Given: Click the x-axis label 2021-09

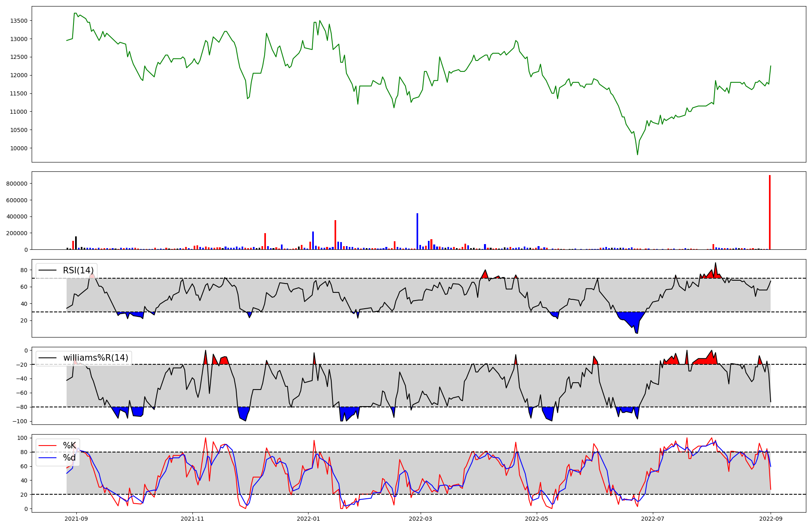Looking at the screenshot, I should pos(76,518).
